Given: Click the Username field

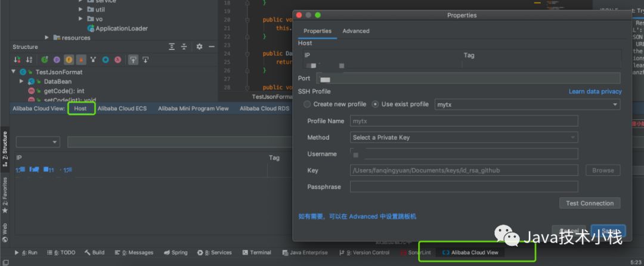Looking at the screenshot, I should coord(464,153).
